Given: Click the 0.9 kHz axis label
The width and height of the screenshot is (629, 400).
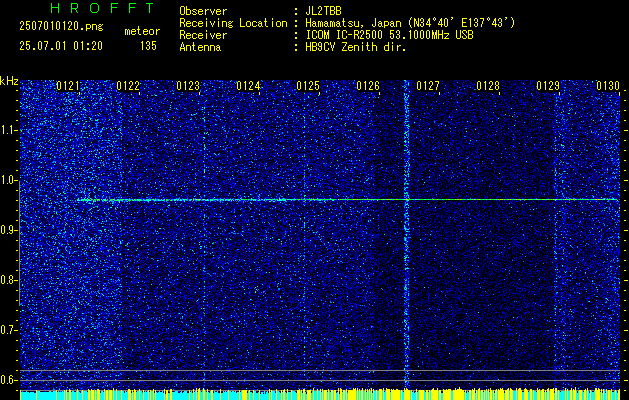Looking at the screenshot, I should coord(8,230).
